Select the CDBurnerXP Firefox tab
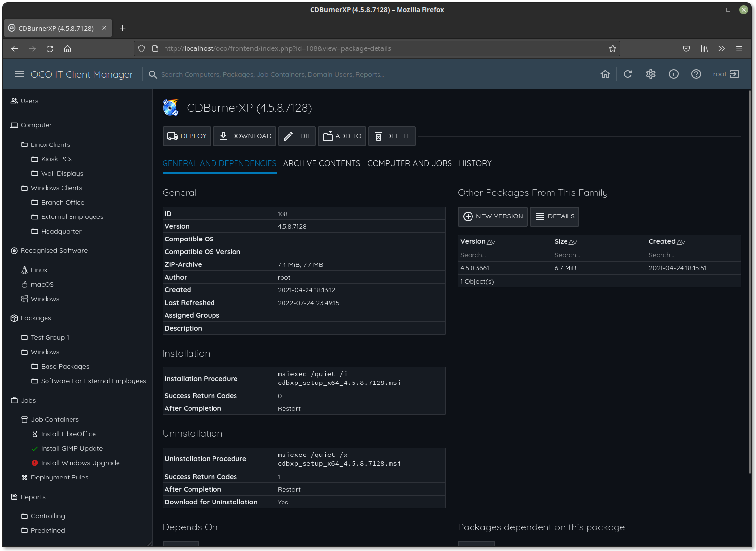 [x=58, y=28]
